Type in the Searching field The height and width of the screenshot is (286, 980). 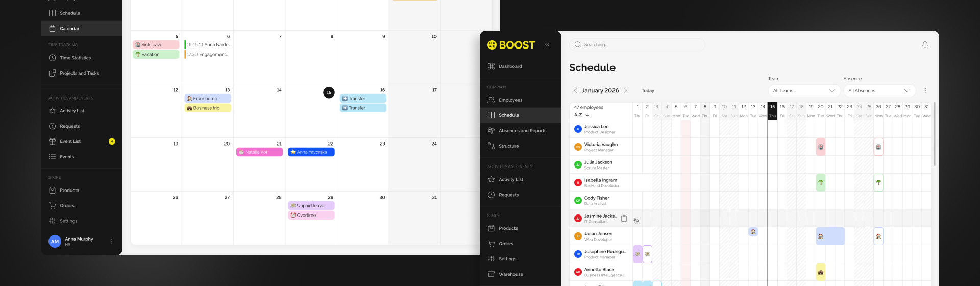(638, 45)
